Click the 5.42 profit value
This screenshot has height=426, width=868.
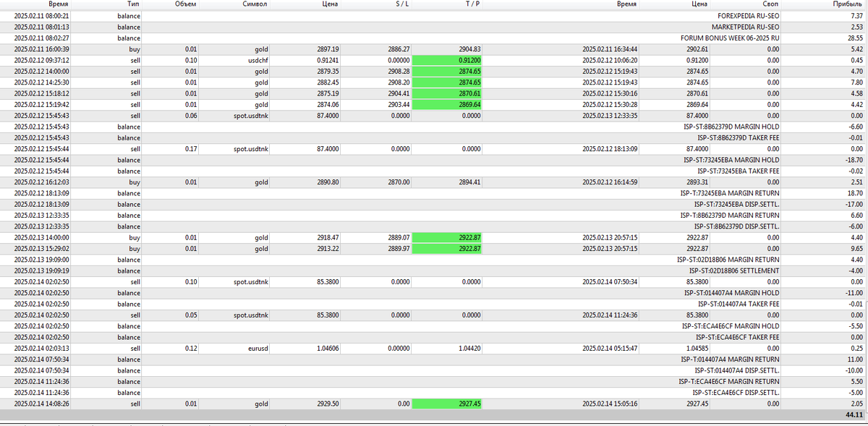point(857,49)
